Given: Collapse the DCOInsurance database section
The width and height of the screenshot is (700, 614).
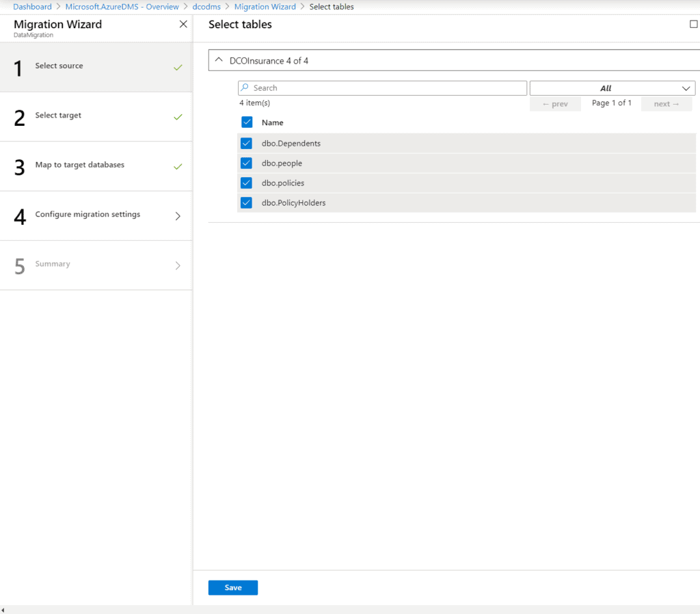Looking at the screenshot, I should pos(219,60).
